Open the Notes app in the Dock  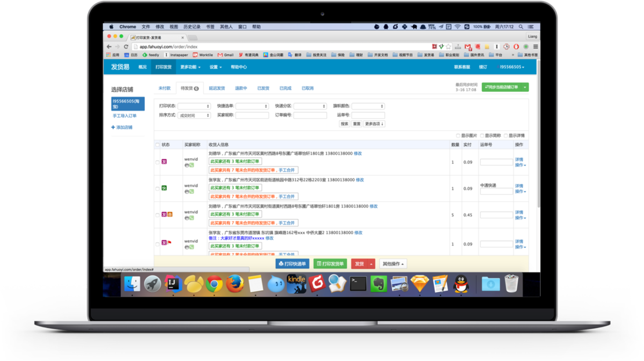click(x=255, y=283)
